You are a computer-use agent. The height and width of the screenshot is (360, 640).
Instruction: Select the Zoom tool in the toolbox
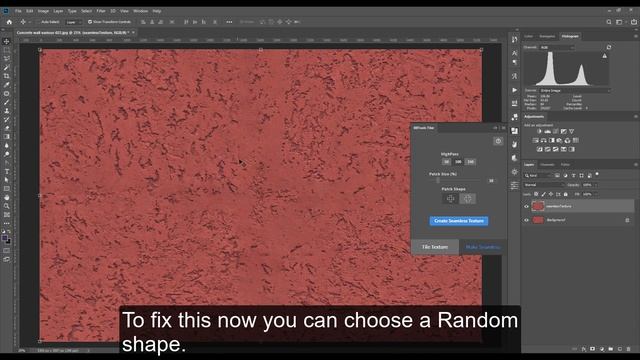pyautogui.click(x=7, y=206)
